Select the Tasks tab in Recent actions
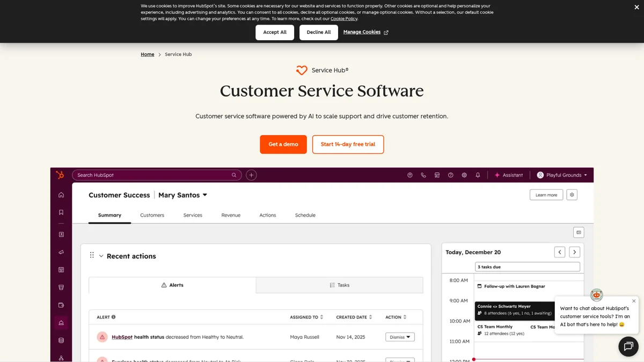The image size is (644, 362). click(340, 285)
